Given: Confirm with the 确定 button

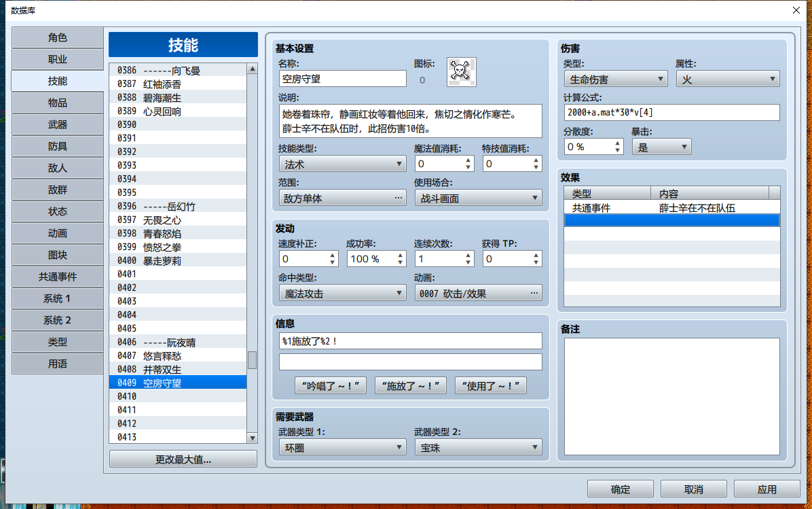Looking at the screenshot, I should coord(621,489).
